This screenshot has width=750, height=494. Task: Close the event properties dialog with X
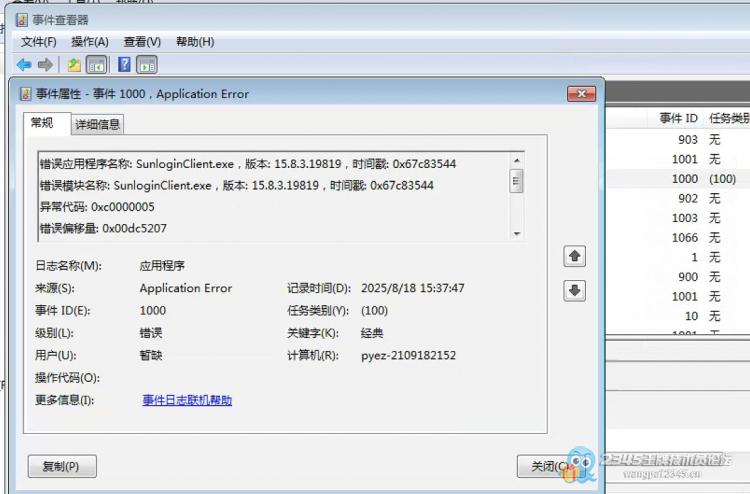581,94
